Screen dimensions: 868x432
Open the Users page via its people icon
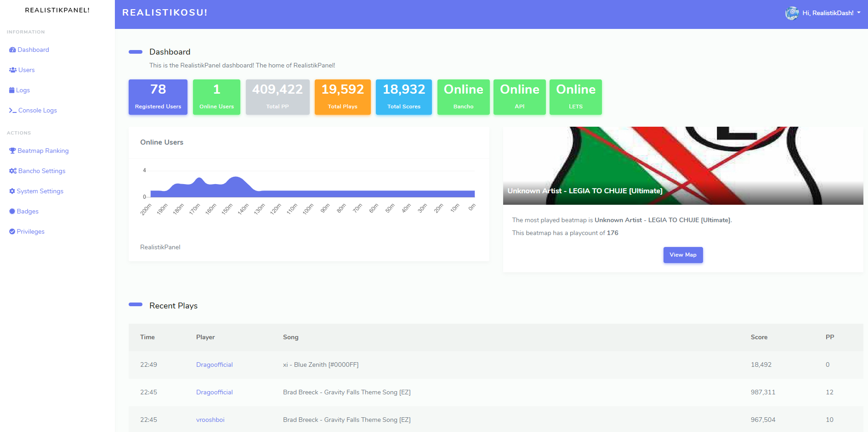click(12, 70)
